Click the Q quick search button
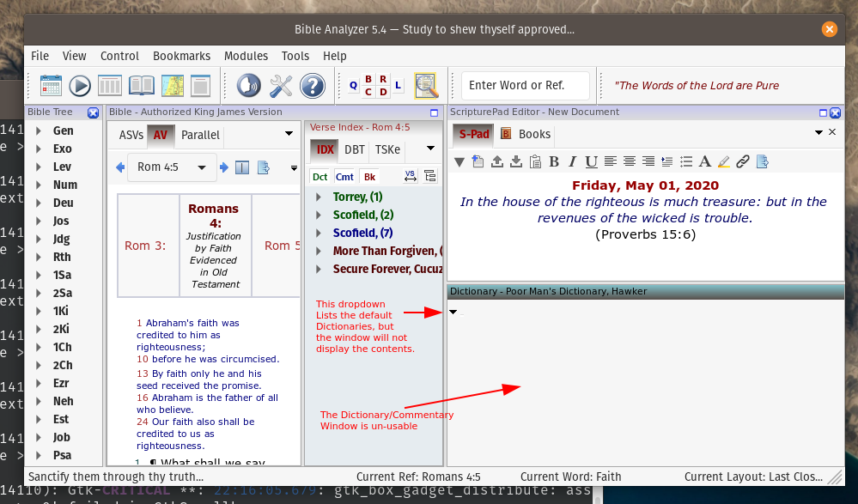This screenshot has height=504, width=858. [x=353, y=85]
